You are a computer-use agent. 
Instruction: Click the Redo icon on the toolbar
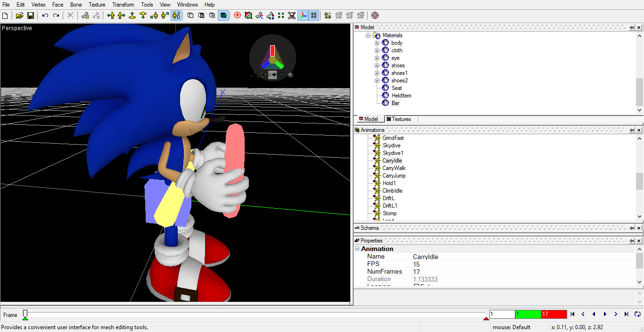56,15
